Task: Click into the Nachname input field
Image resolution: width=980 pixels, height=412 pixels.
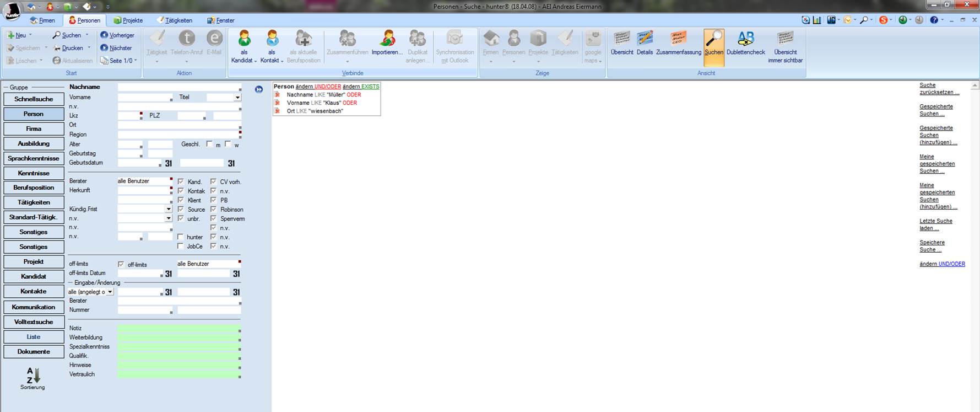Action: pyautogui.click(x=178, y=87)
